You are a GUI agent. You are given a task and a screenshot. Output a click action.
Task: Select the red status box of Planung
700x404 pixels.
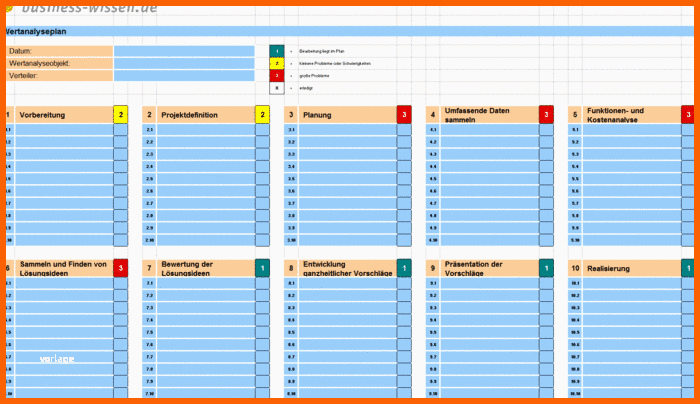pos(404,115)
